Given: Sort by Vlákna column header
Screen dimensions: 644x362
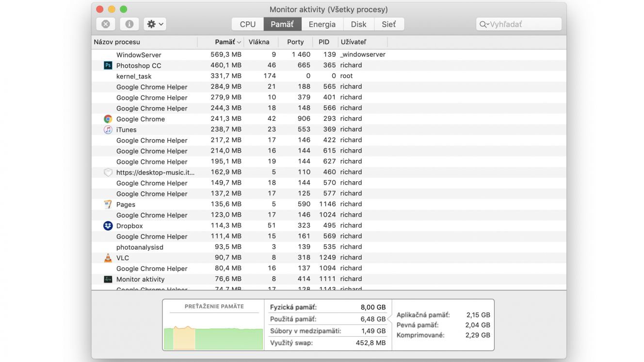Looking at the screenshot, I should (261, 42).
